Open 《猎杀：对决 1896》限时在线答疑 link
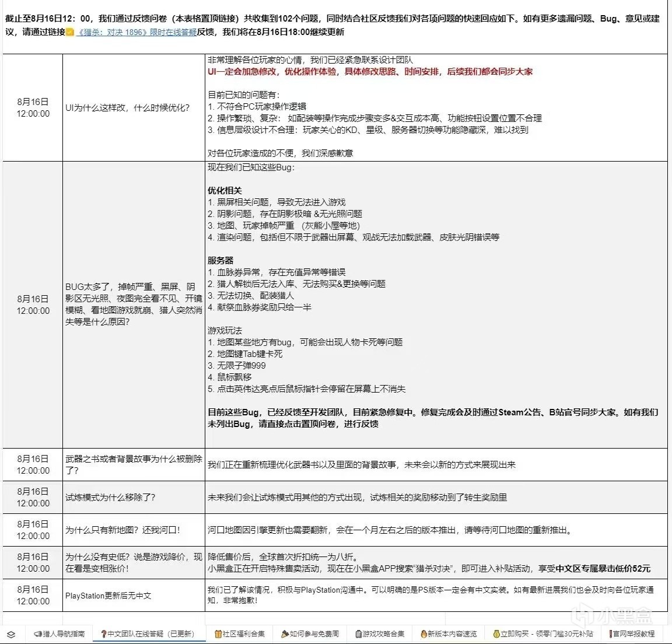Image resolution: width=672 pixels, height=644 pixels. click(136, 32)
